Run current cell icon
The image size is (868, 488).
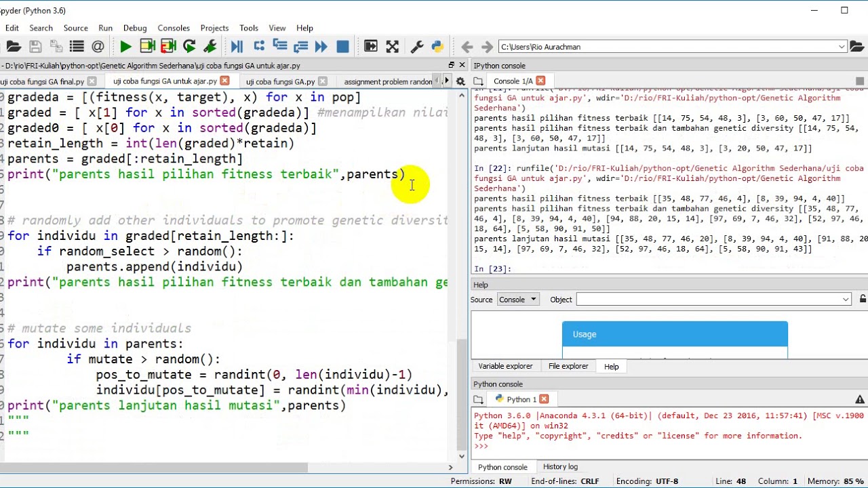coord(147,47)
